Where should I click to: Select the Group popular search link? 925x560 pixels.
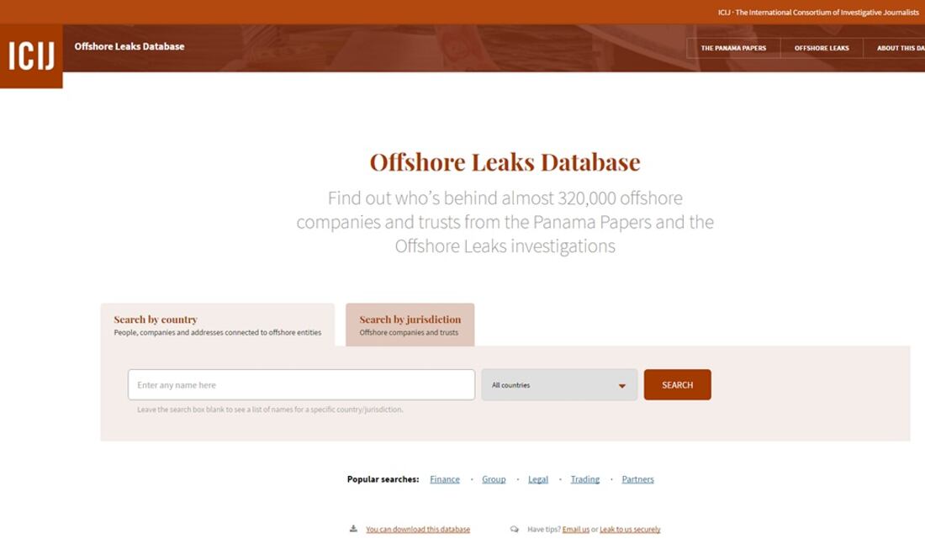click(494, 479)
